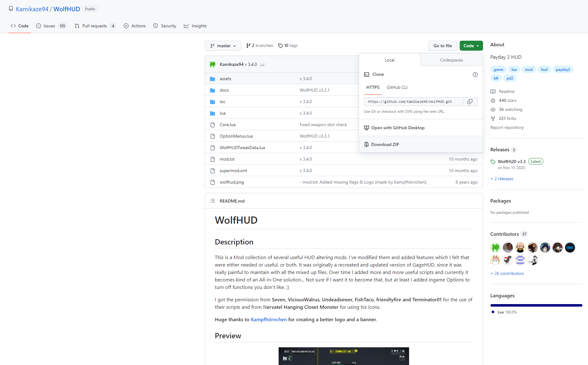Expand commit message ellipsis button
The height and width of the screenshot is (365, 588).
pos(262,65)
